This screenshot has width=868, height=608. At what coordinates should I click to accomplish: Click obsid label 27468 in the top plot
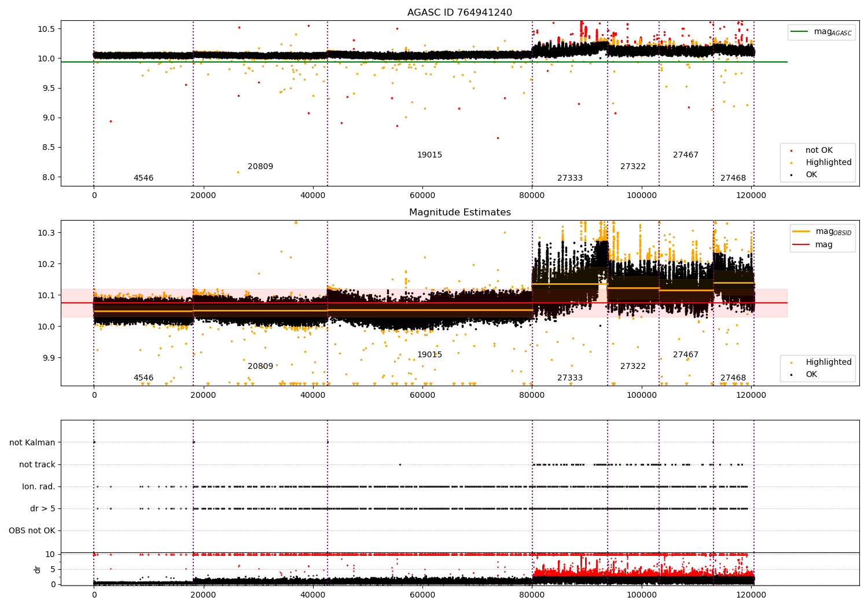click(733, 178)
